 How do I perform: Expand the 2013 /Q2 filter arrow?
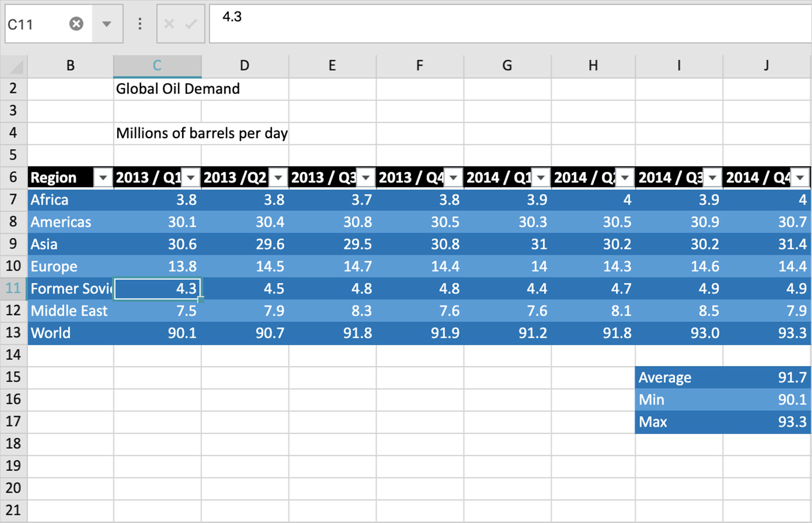click(x=279, y=178)
